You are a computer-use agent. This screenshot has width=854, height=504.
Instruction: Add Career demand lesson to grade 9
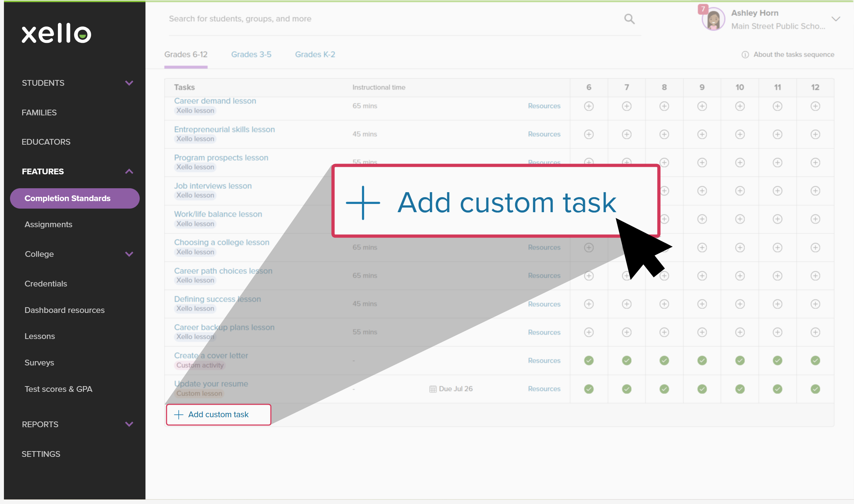(702, 106)
